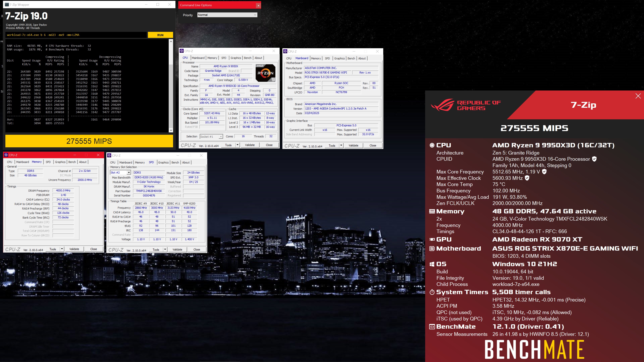644x362 pixels.
Task: Click the 7-Zip Wrapper title bar icon
Action: [7, 5]
